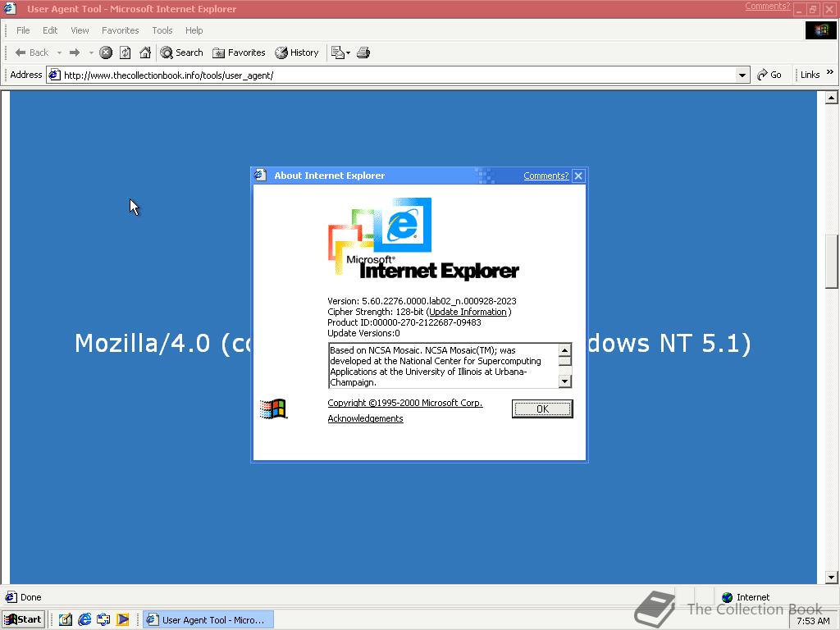Open the Start menu
Screen dimensions: 840x630
point(23,620)
